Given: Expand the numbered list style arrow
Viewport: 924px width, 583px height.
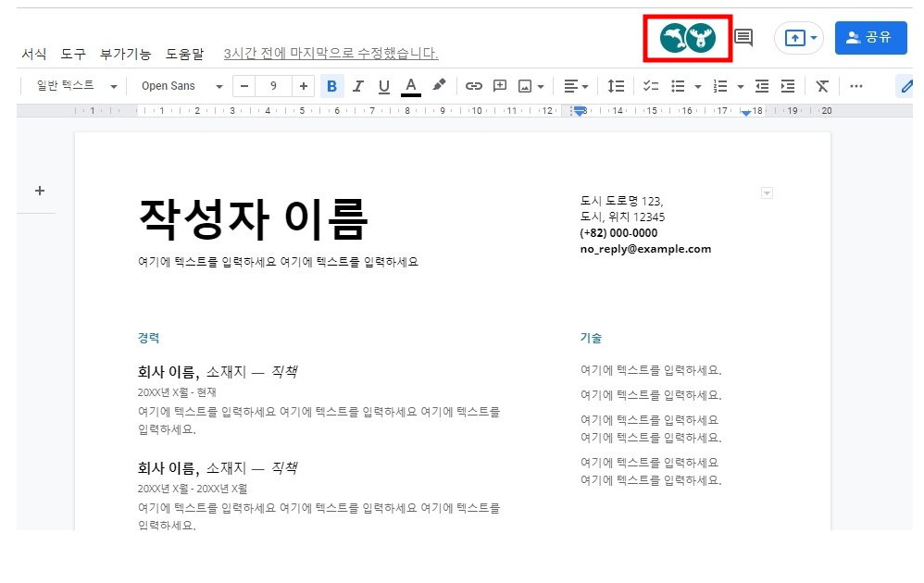Looking at the screenshot, I should click(x=740, y=87).
